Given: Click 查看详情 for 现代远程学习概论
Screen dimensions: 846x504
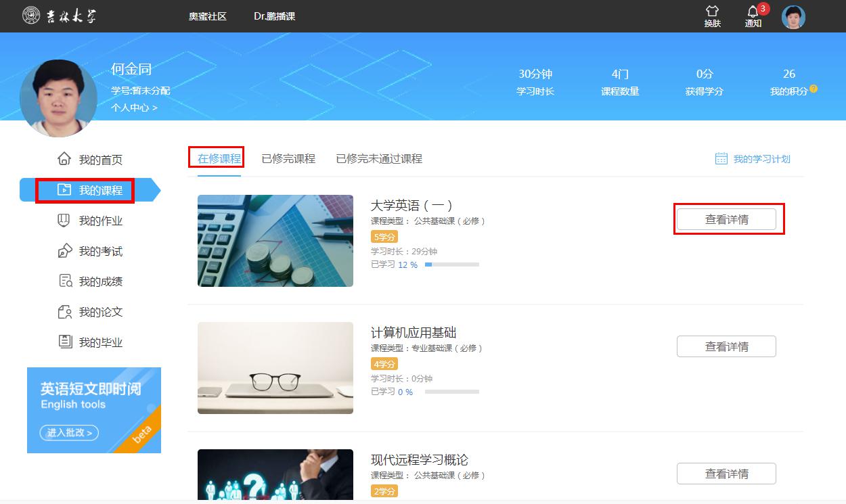Looking at the screenshot, I should click(x=726, y=474).
